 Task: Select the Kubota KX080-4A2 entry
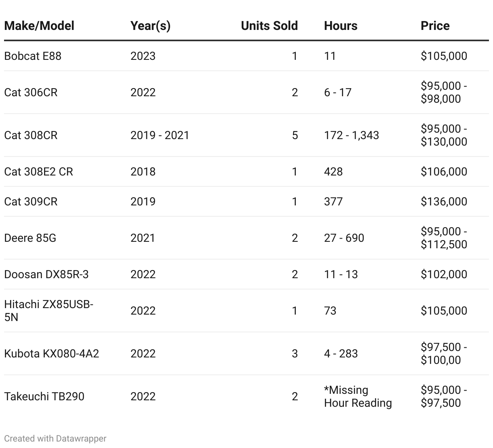[x=51, y=353]
